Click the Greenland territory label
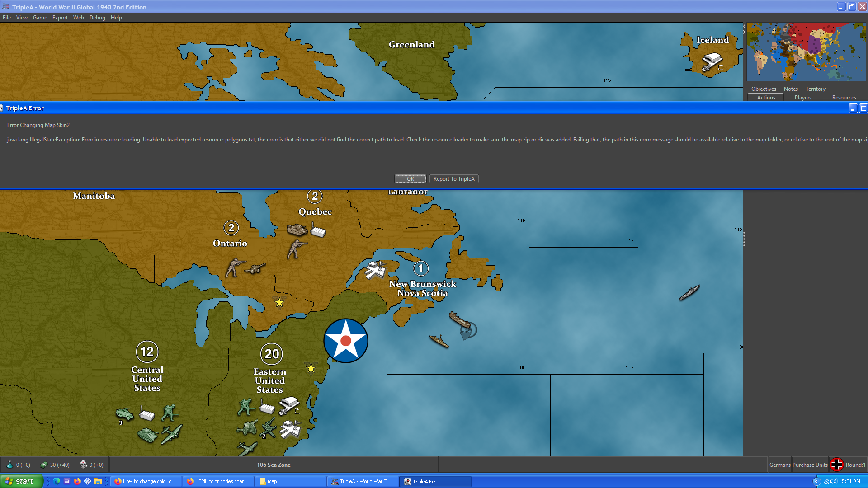This screenshot has height=488, width=868. pyautogui.click(x=411, y=44)
